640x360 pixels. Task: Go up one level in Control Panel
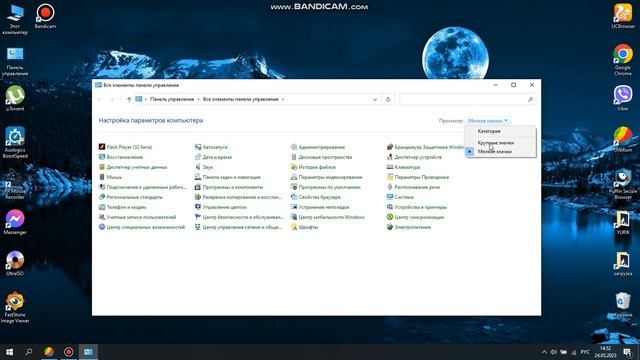click(129, 100)
